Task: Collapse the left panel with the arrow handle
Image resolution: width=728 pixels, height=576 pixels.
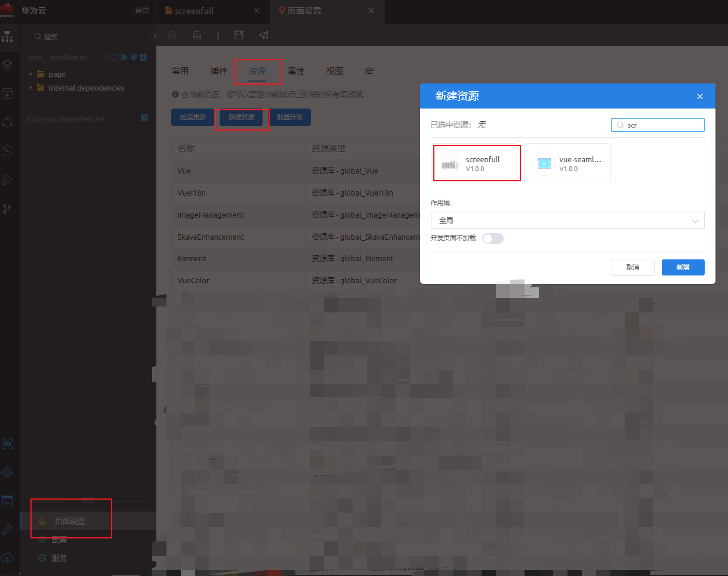Action: click(153, 36)
